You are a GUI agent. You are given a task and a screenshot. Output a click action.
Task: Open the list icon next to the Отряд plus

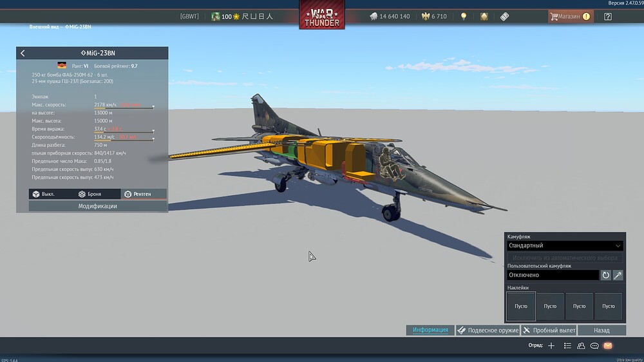pos(567,345)
